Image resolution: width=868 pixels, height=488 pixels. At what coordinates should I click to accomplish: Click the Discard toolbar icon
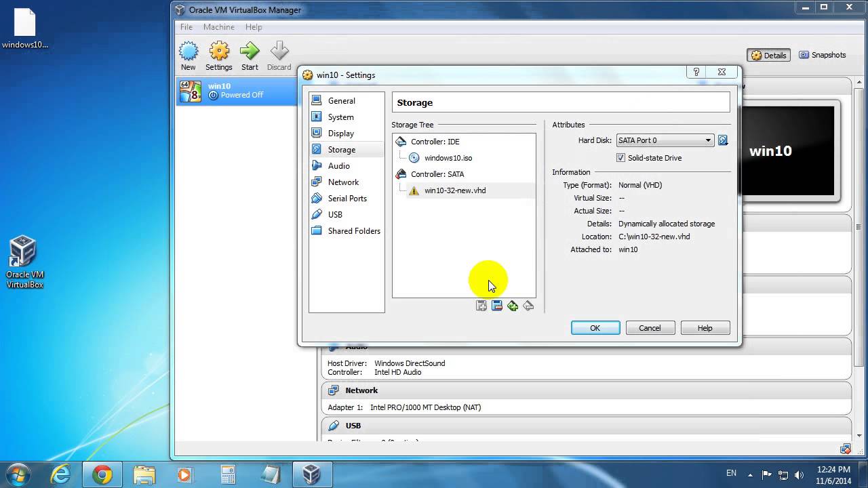coord(279,56)
